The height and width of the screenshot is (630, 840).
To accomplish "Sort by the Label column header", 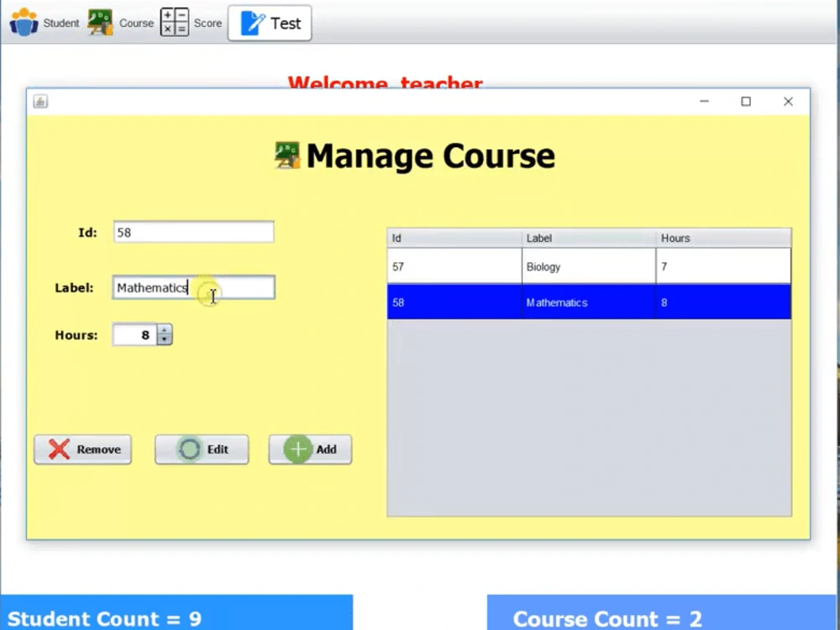I will click(589, 238).
